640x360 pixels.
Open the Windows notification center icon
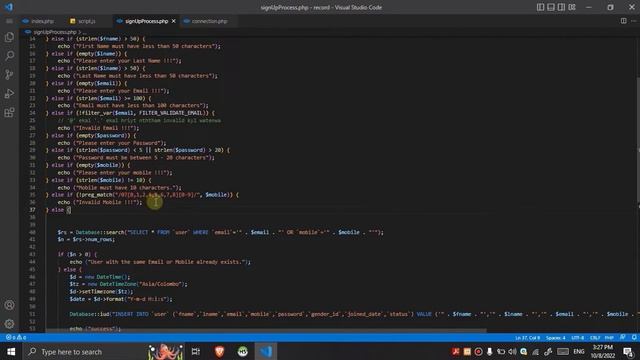coord(629,351)
